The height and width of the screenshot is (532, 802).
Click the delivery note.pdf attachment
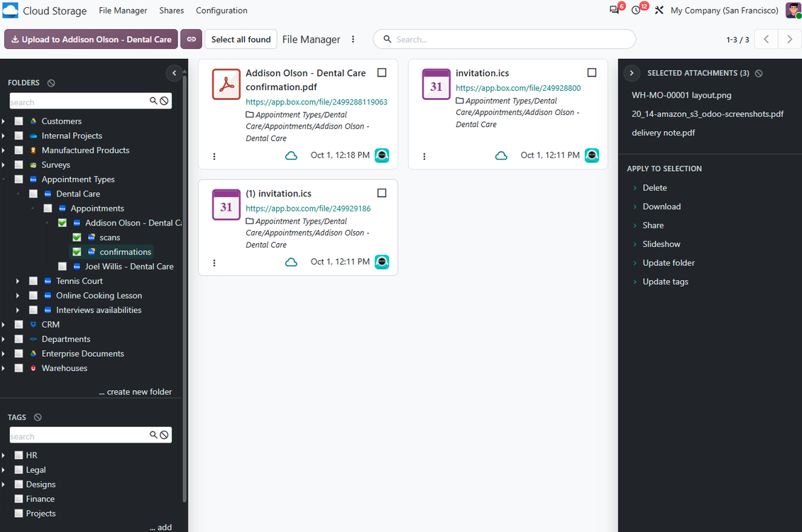click(x=664, y=133)
